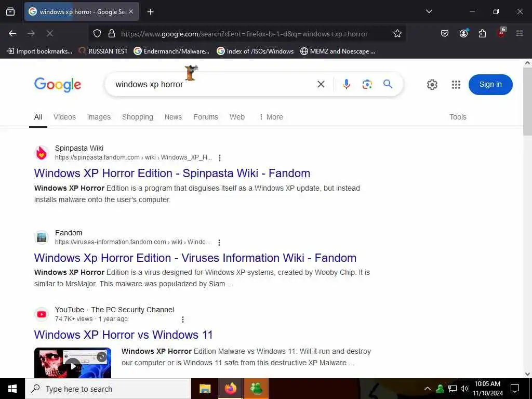
Task: Switch to the Videos tab
Action: (64, 117)
